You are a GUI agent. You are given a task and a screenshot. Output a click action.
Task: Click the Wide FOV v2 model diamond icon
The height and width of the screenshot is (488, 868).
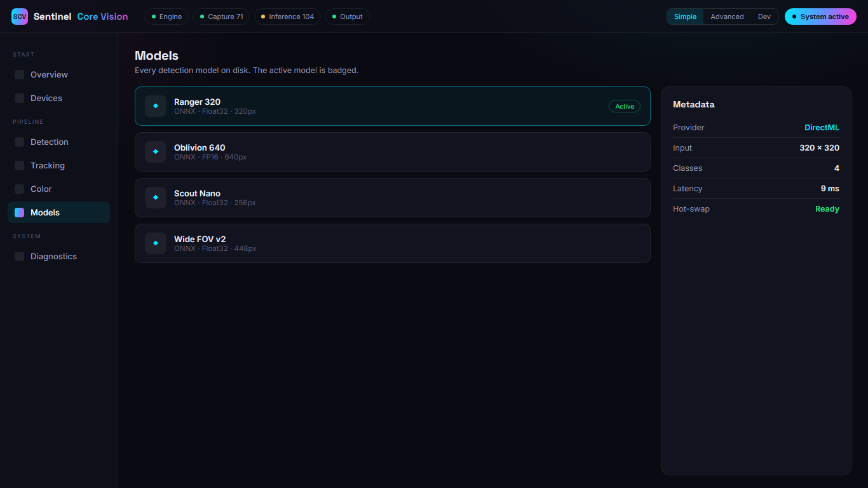click(156, 243)
